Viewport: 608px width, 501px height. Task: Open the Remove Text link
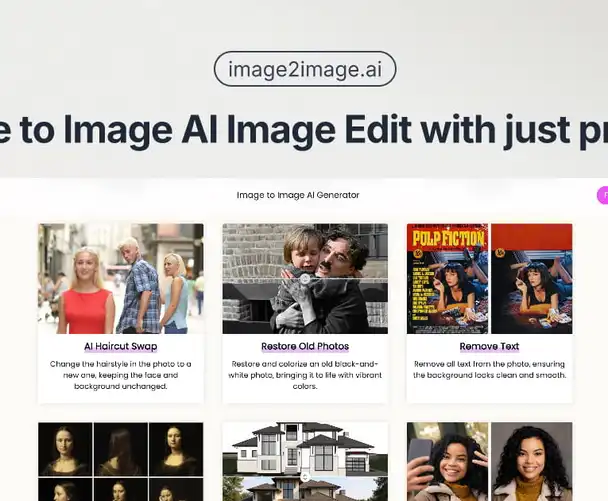point(489,346)
